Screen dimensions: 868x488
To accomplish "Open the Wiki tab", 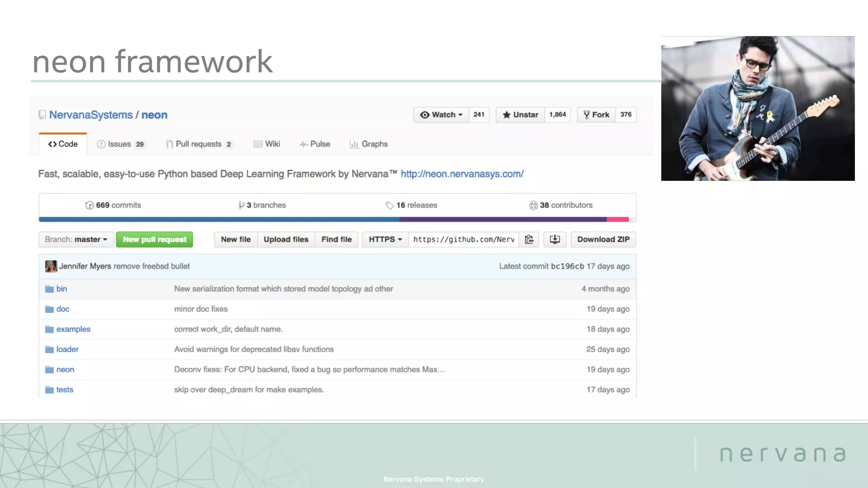I will (267, 144).
